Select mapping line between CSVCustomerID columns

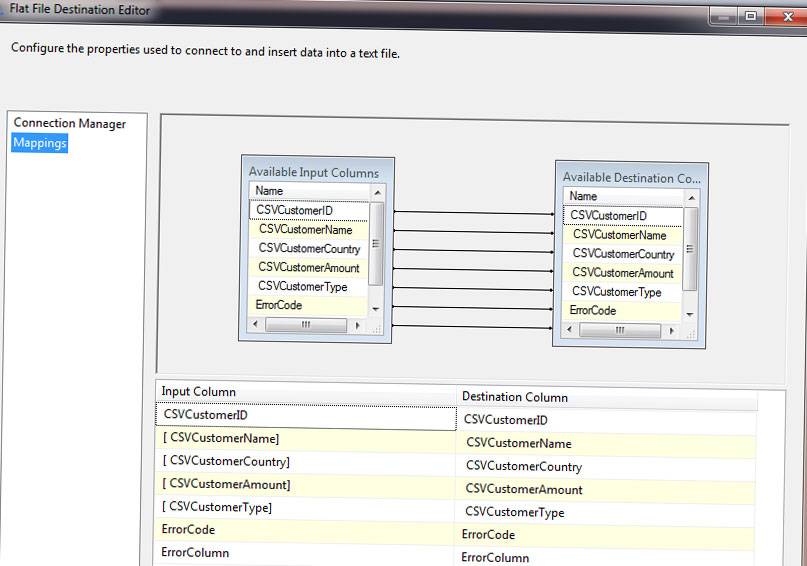coord(474,213)
